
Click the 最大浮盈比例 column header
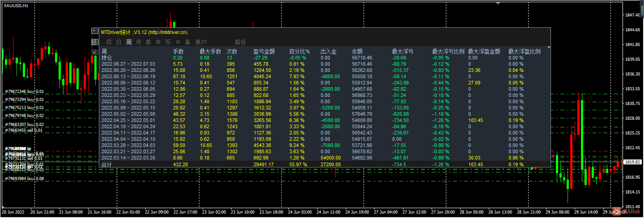point(525,51)
